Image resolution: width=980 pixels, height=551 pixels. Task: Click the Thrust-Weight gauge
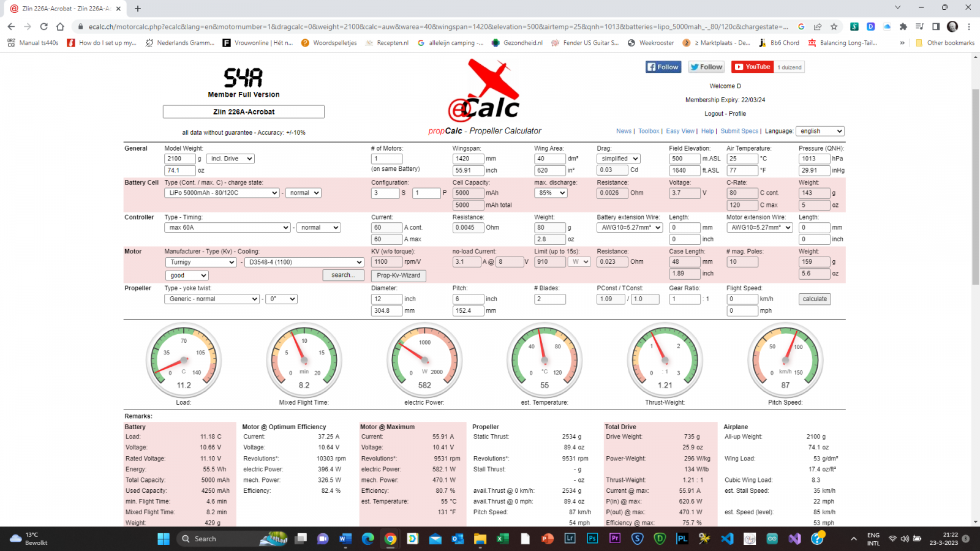pos(665,360)
